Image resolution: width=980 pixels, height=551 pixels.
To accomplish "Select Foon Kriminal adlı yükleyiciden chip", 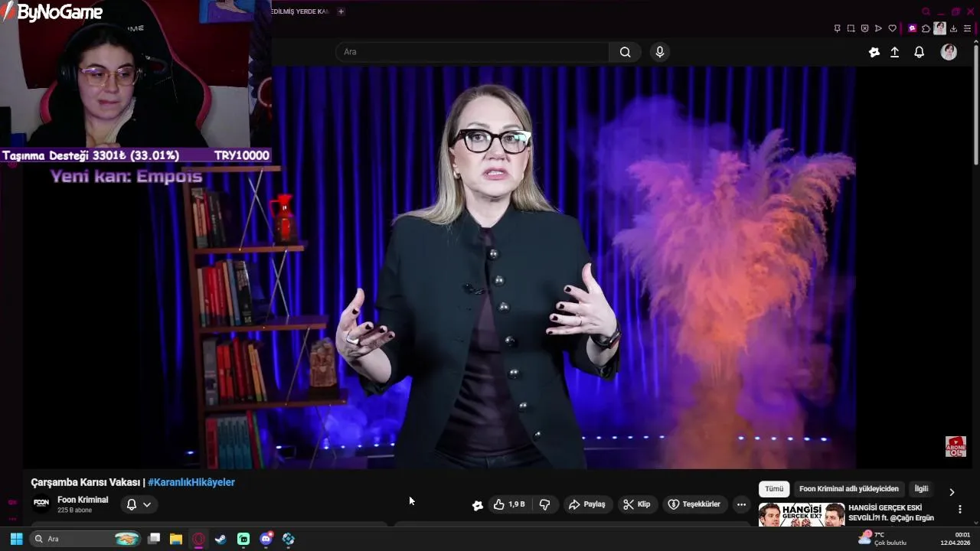I will [849, 489].
